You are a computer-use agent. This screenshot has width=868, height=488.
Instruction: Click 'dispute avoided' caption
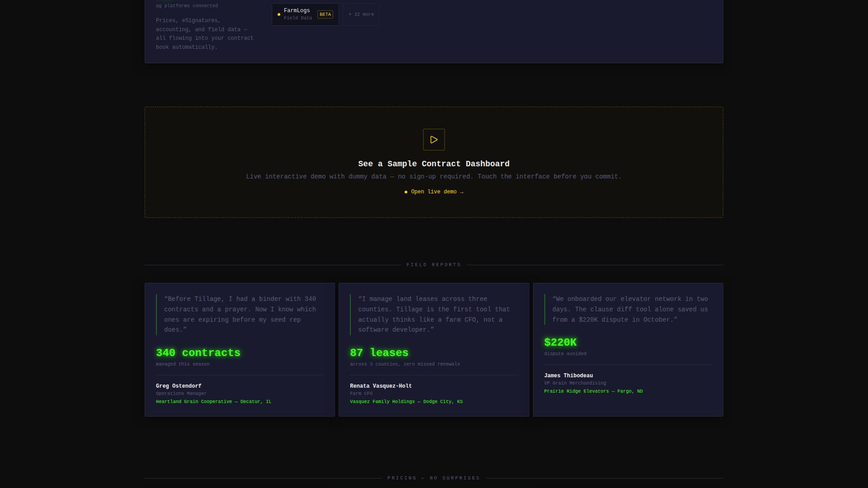[565, 354]
